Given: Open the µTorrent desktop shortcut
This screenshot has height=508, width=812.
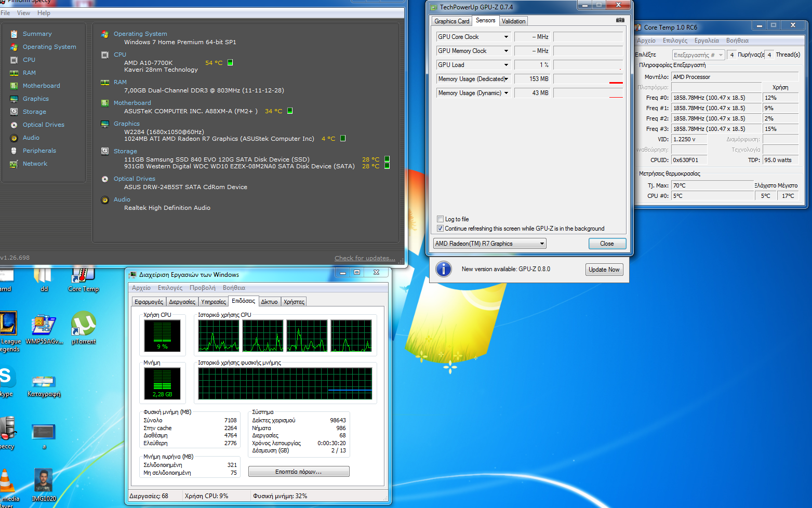Looking at the screenshot, I should point(83,328).
